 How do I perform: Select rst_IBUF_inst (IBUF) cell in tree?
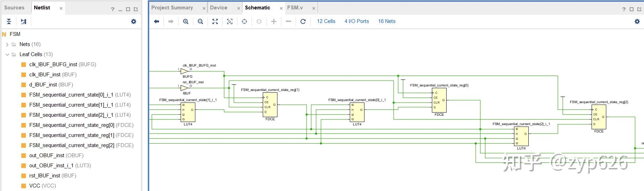[x=53, y=176]
